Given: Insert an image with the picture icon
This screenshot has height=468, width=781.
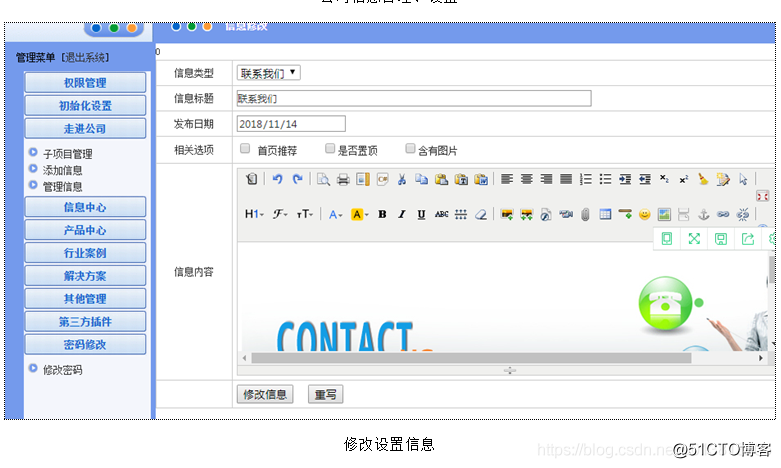Looking at the screenshot, I should click(x=507, y=215).
